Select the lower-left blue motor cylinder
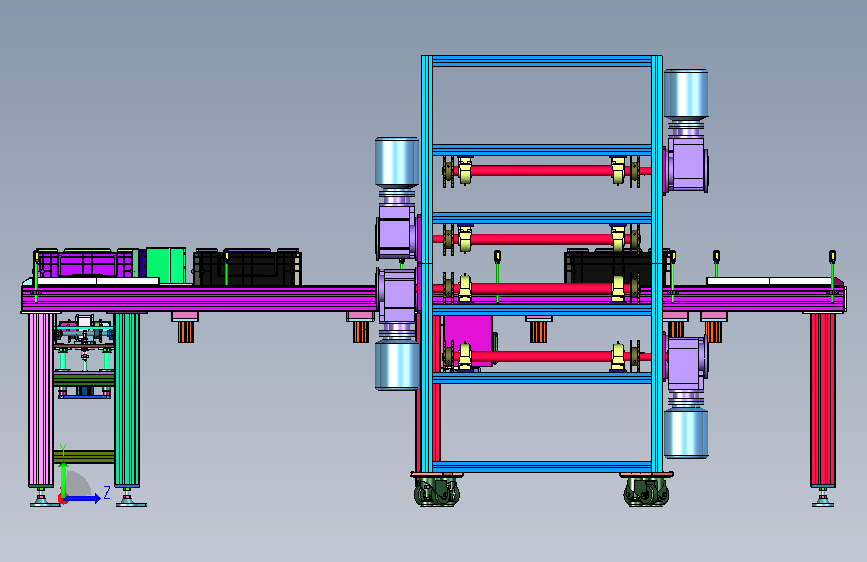 [397, 366]
